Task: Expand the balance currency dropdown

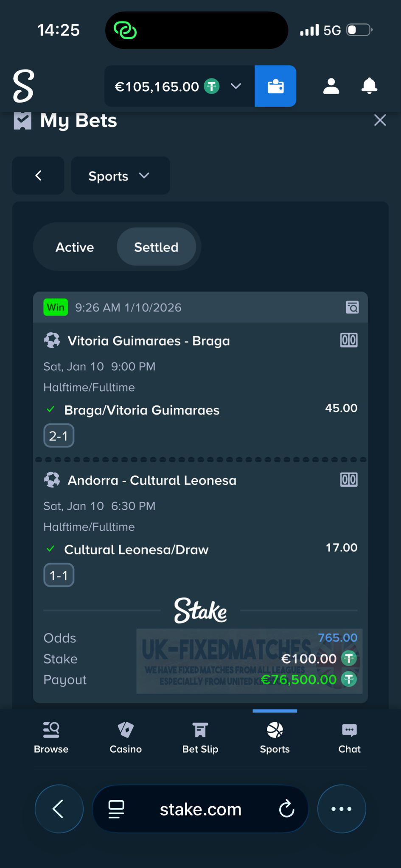Action: pos(236,86)
